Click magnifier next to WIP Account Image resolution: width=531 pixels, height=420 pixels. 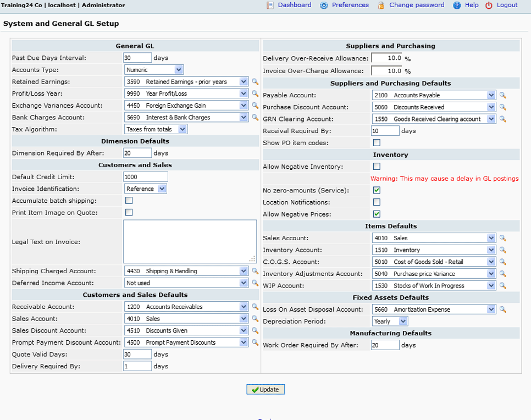(502, 286)
